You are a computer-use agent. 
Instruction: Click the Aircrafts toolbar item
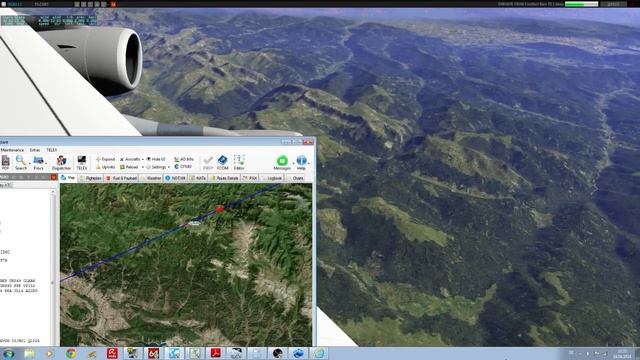130,159
